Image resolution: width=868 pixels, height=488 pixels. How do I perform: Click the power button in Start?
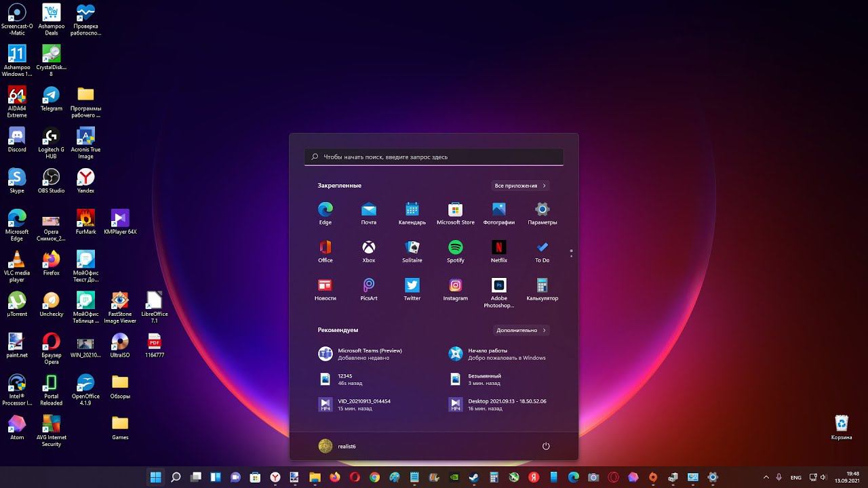(x=546, y=446)
